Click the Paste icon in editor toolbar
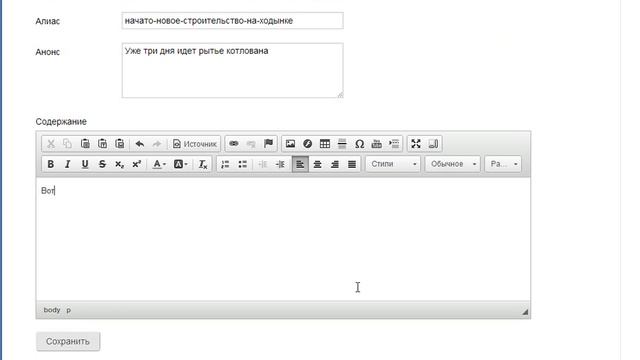Viewport: 640px width, 360px height. 85,144
